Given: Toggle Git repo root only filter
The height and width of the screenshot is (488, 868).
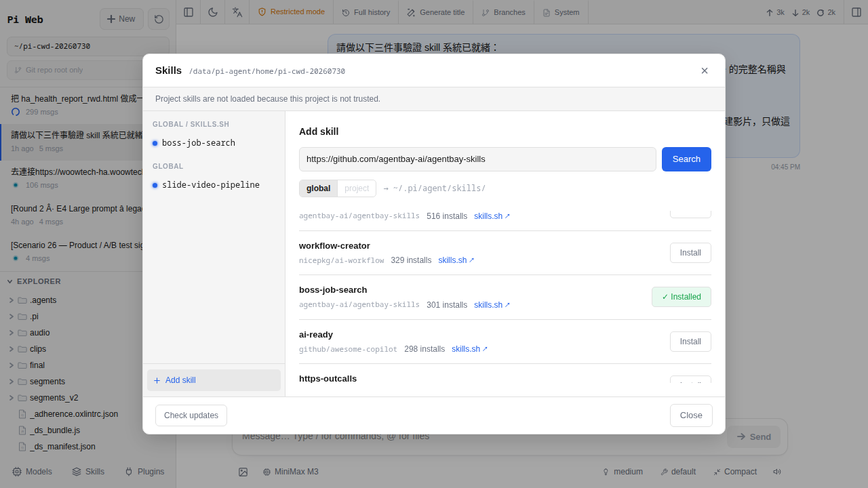Looking at the screenshot, I should (88, 70).
